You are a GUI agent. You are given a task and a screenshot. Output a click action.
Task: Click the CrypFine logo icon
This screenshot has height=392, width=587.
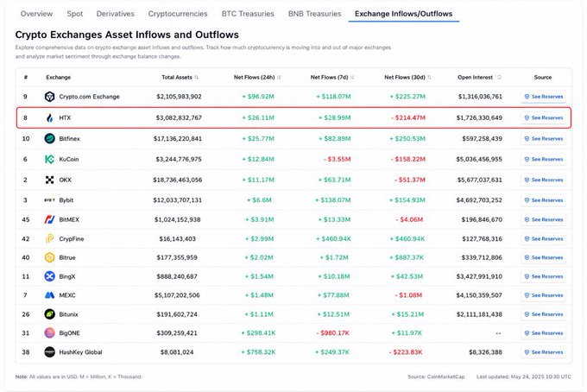(49, 239)
